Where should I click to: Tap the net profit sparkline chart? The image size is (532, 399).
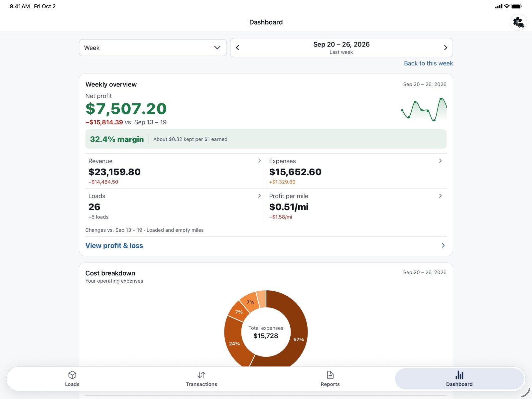(x=424, y=109)
